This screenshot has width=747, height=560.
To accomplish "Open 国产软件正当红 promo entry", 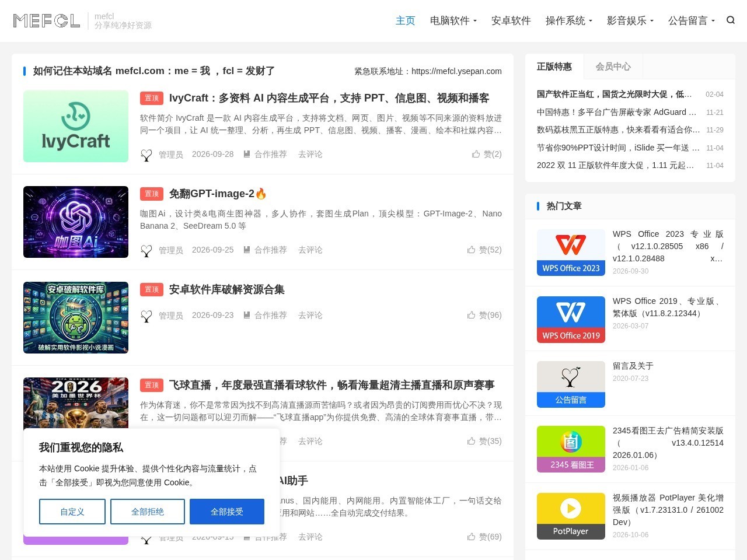I will point(615,94).
